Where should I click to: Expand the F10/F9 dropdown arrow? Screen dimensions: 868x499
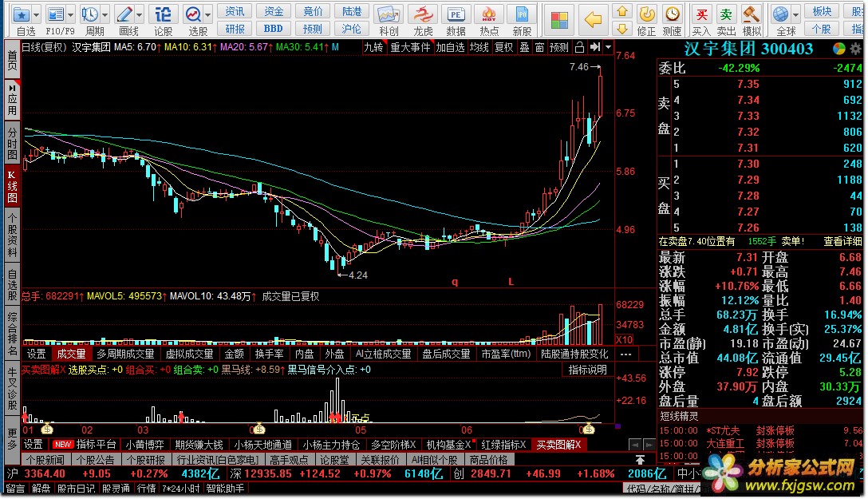click(x=70, y=14)
